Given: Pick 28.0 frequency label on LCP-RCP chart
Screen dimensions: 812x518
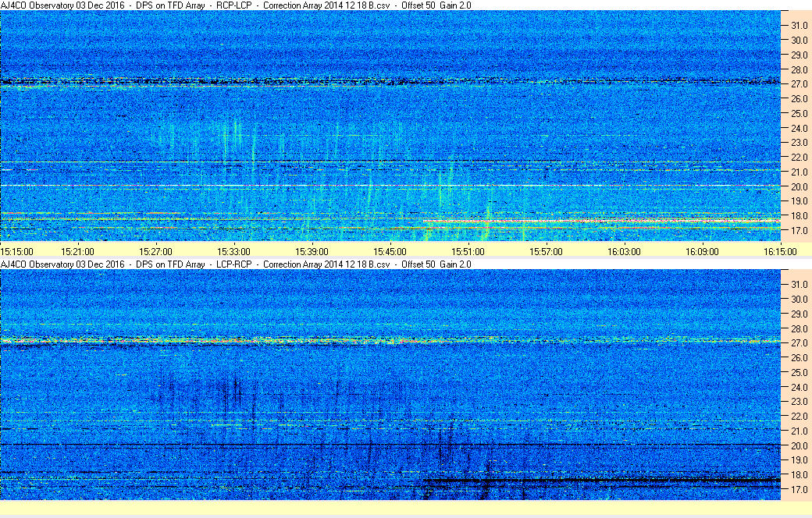Looking at the screenshot, I should pyautogui.click(x=799, y=328).
